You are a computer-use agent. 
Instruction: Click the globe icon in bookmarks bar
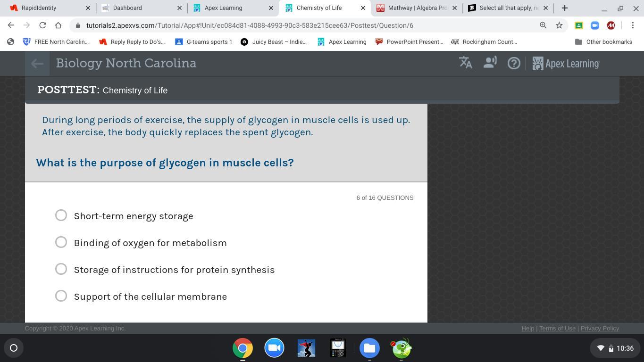click(10, 42)
